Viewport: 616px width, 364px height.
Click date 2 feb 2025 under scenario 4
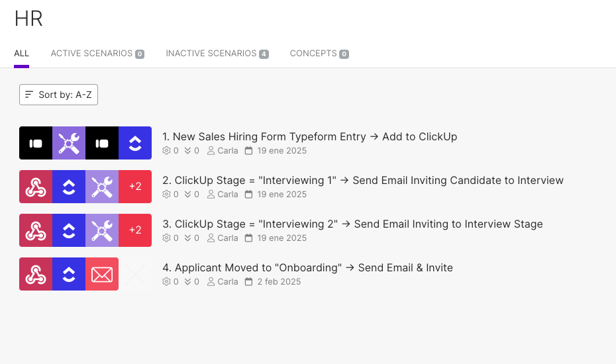pos(279,281)
